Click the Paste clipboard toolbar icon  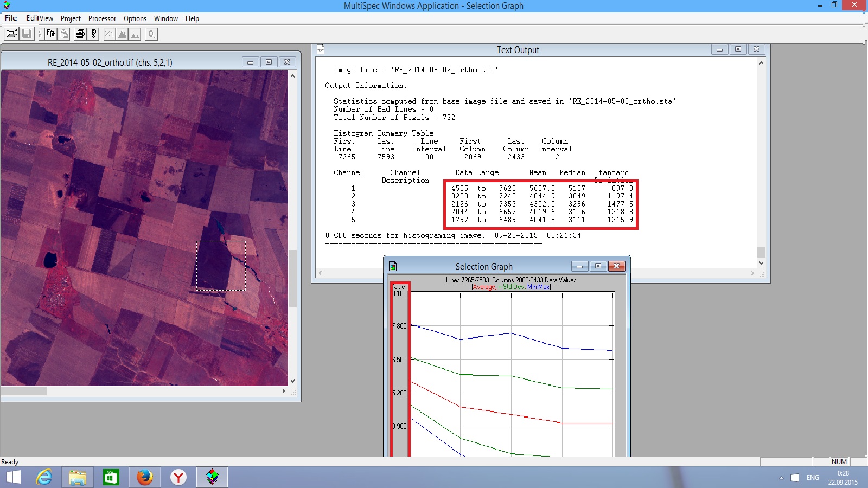64,34
